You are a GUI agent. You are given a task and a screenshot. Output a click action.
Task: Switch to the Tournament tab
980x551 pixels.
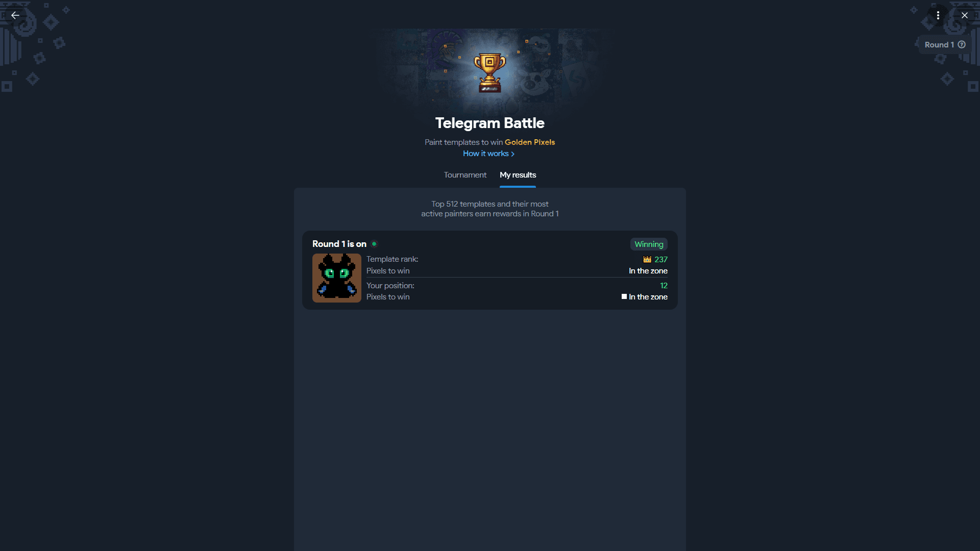(x=465, y=175)
